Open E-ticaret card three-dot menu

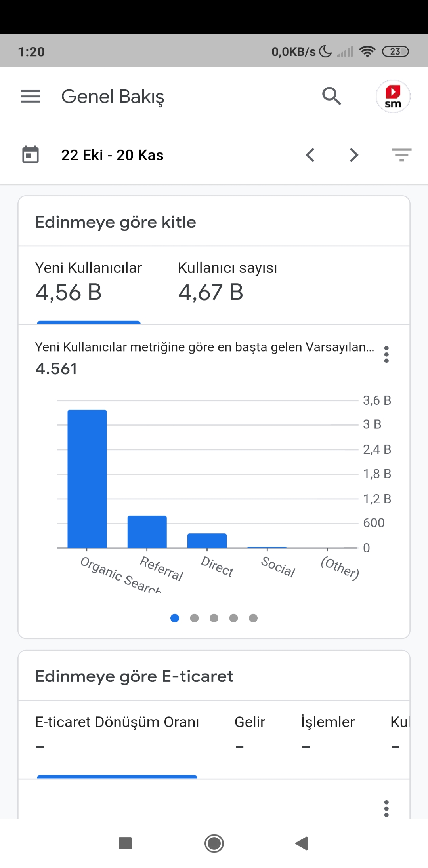pyautogui.click(x=386, y=809)
